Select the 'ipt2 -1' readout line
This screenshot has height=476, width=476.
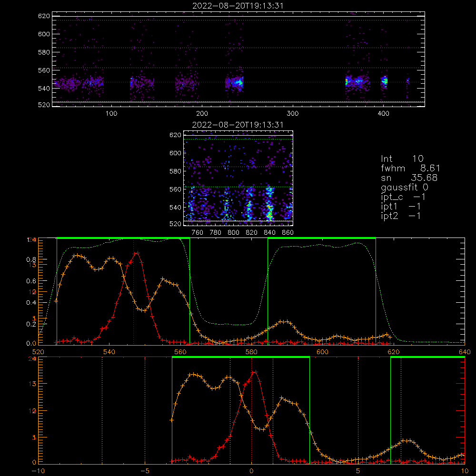tap(401, 216)
